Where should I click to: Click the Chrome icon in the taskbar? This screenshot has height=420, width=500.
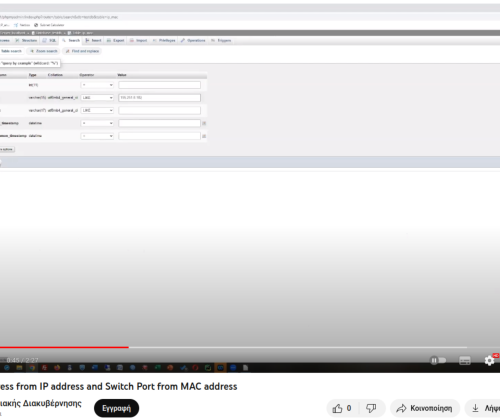[32, 368]
